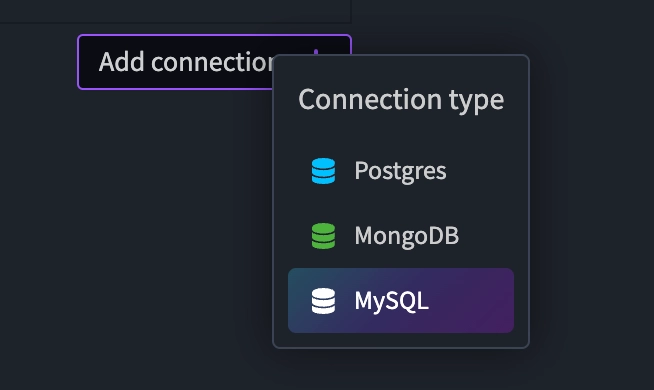This screenshot has width=654, height=390.
Task: Collapse the Connection type dropdown via Add connection
Action: click(175, 62)
